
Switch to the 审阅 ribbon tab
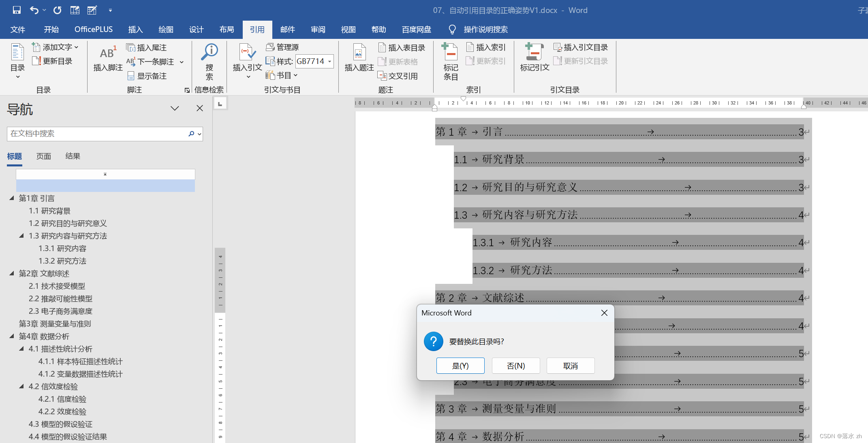coord(318,30)
